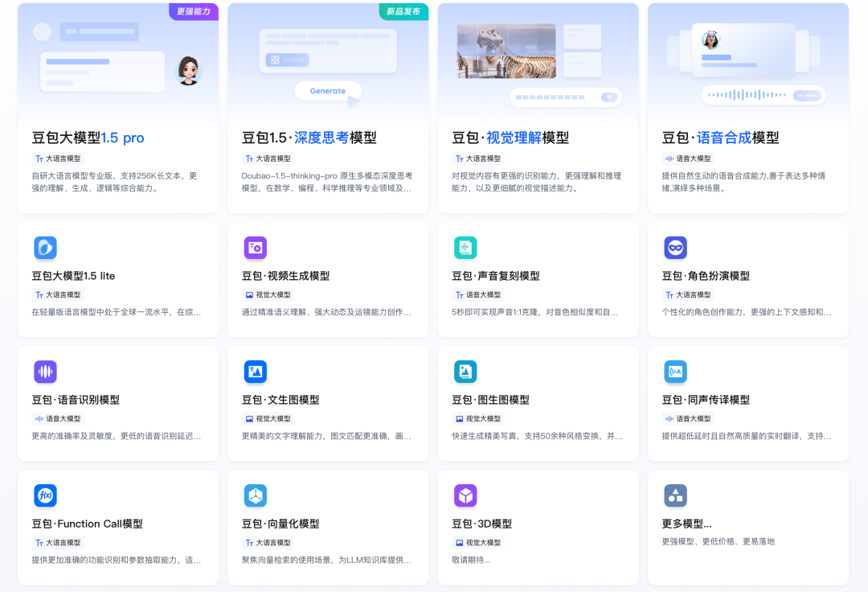Click the 豆包·向量化模型 hexagon icon
This screenshot has width=868, height=592.
click(255, 495)
